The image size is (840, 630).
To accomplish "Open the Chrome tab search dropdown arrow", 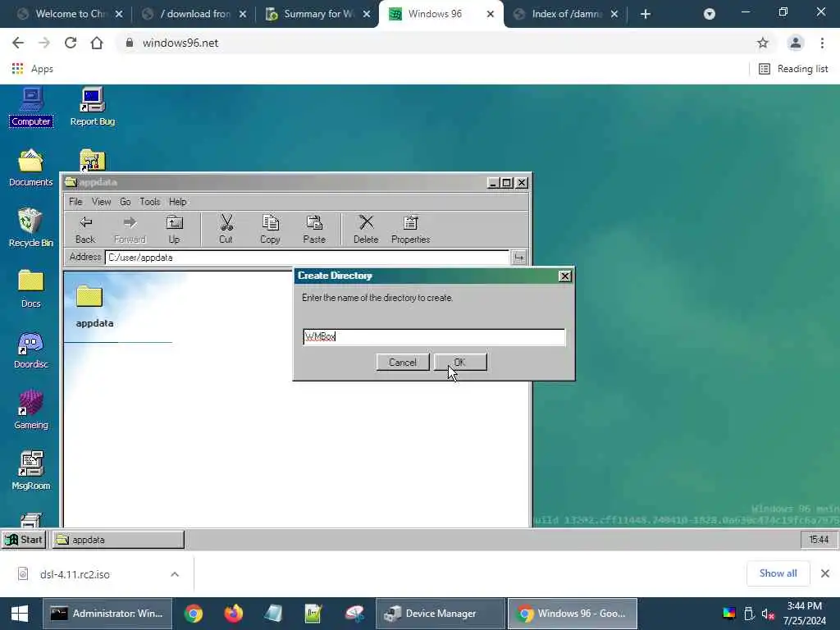I will pos(710,14).
